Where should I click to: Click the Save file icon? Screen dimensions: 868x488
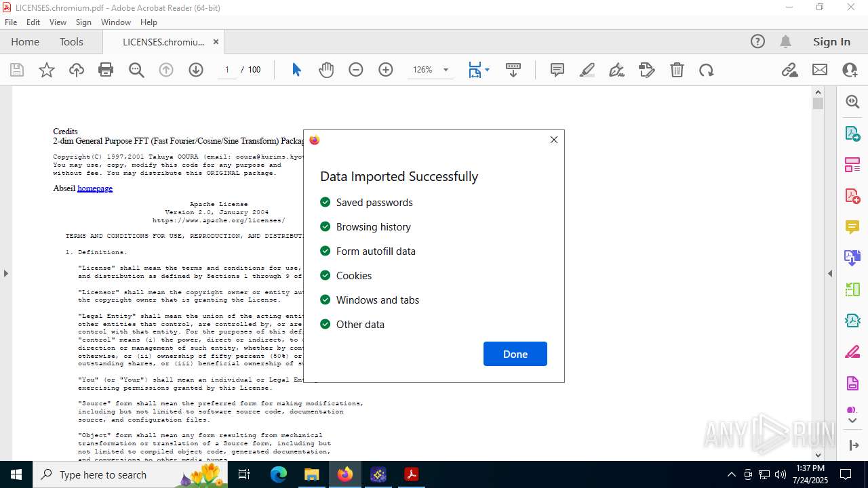point(17,70)
